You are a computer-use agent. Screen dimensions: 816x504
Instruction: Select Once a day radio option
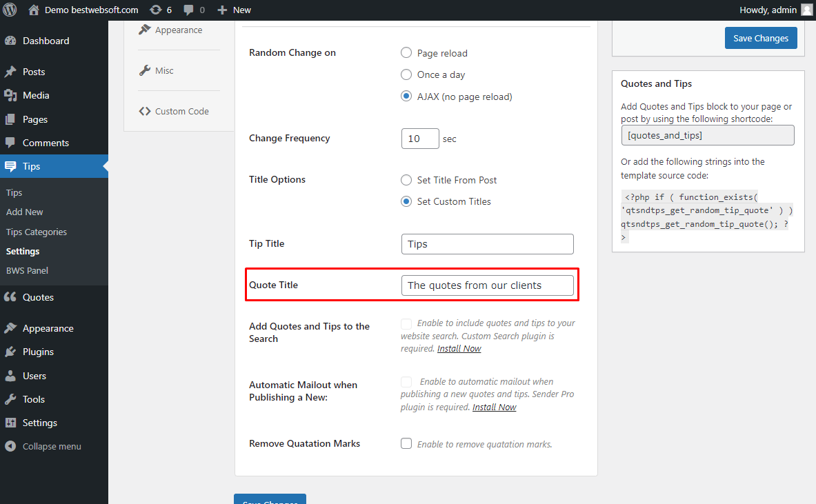coord(406,74)
